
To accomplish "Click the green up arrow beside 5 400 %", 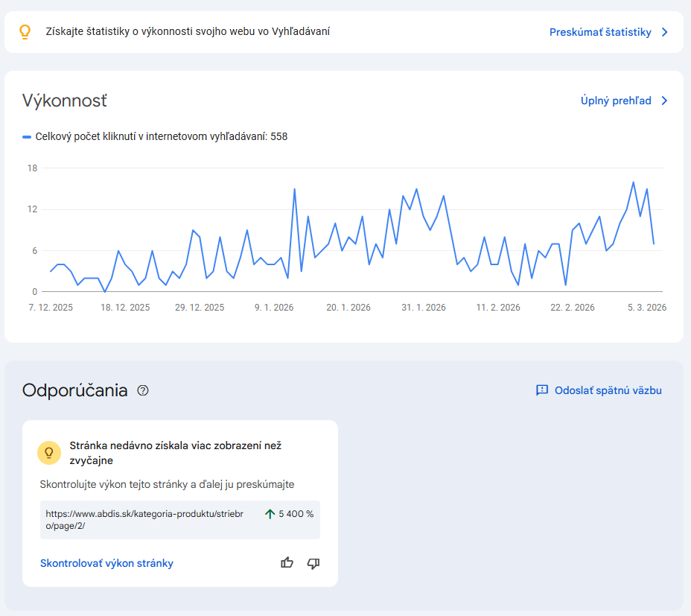I will point(270,514).
